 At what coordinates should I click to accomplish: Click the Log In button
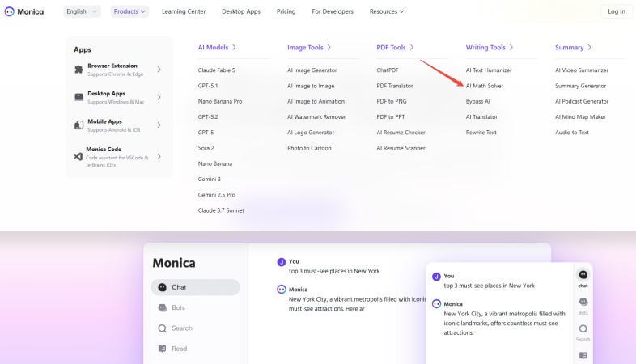click(616, 11)
